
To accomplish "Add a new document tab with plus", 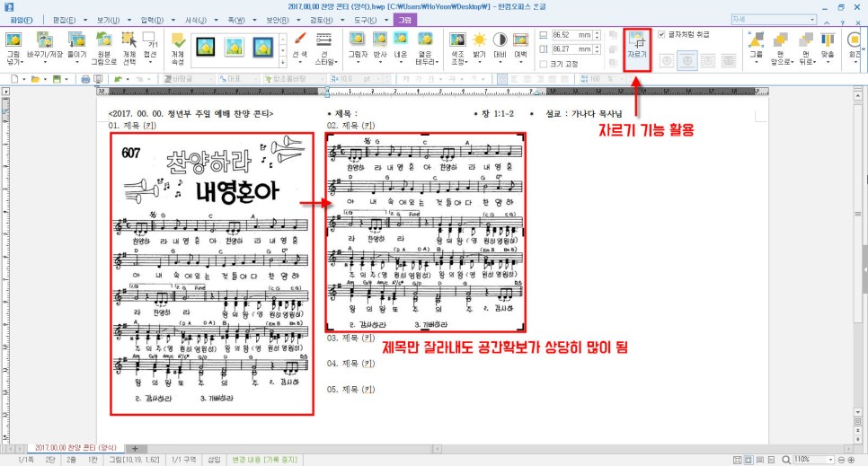I will pos(135,448).
